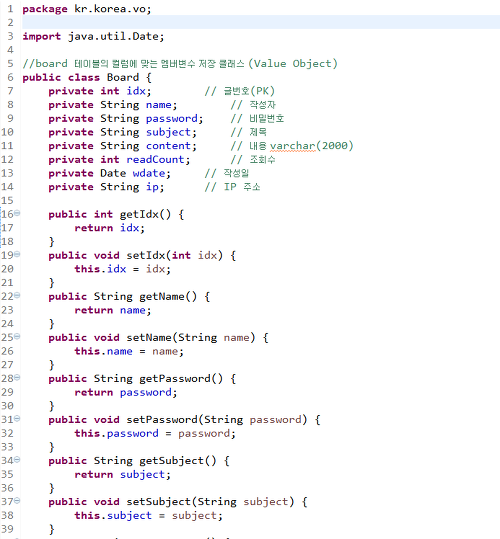Image resolution: width=500 pixels, height=539 pixels.
Task: Click the method name 'setPassword'
Action: coord(162,420)
